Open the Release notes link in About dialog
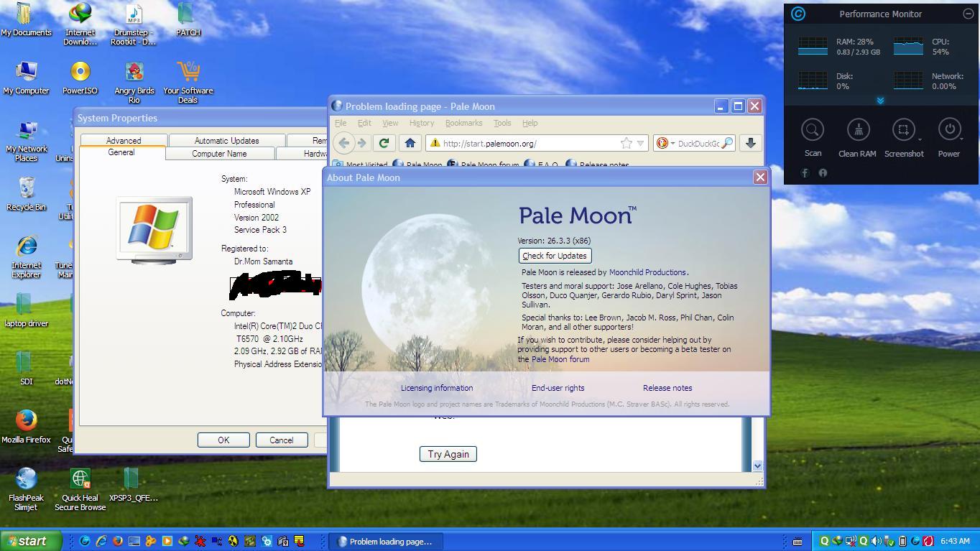Screen dimensions: 980x551 click(667, 388)
